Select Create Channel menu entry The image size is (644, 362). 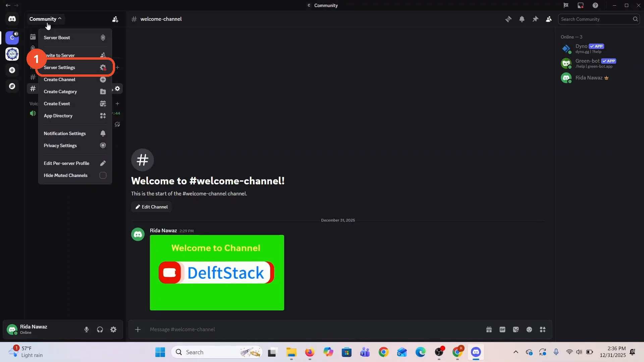75,79
